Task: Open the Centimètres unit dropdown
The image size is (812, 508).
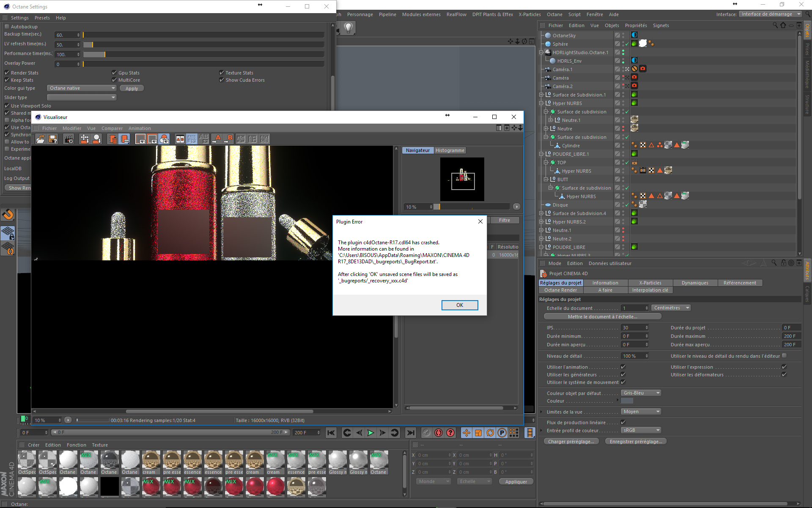Action: [671, 308]
